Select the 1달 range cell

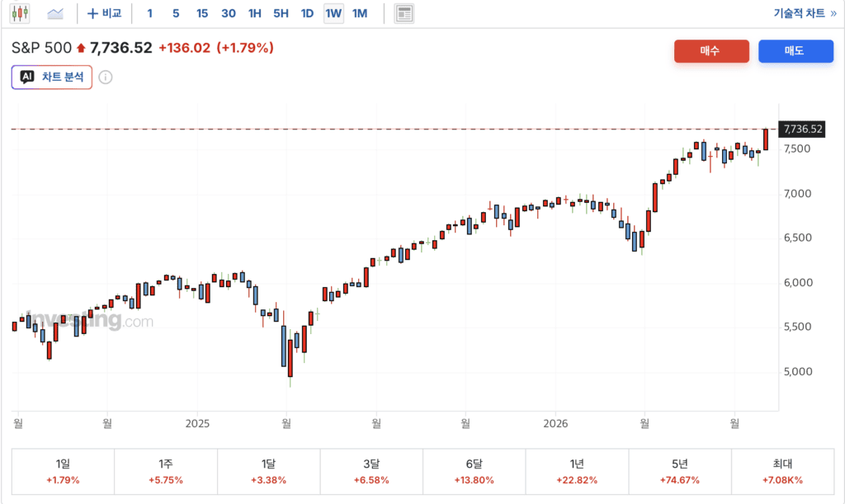point(268,471)
